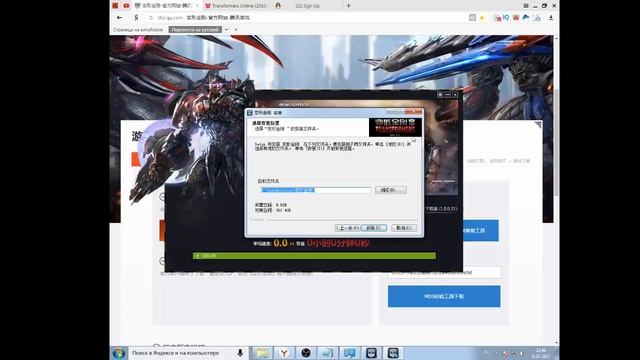Open the browser downloads arrow icon
640x360 pixels.
pos(551,18)
